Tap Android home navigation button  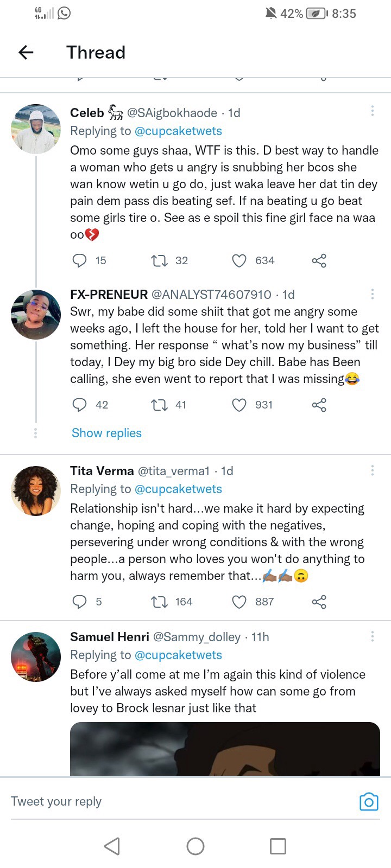pos(195,846)
